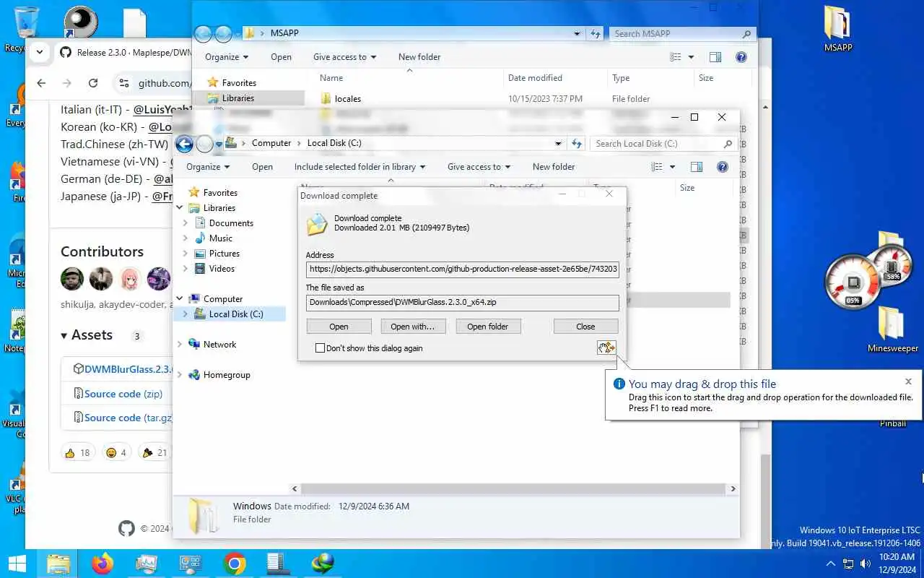The image size is (924, 578).
Task: Open File Explorer from taskbar
Action: (58, 564)
